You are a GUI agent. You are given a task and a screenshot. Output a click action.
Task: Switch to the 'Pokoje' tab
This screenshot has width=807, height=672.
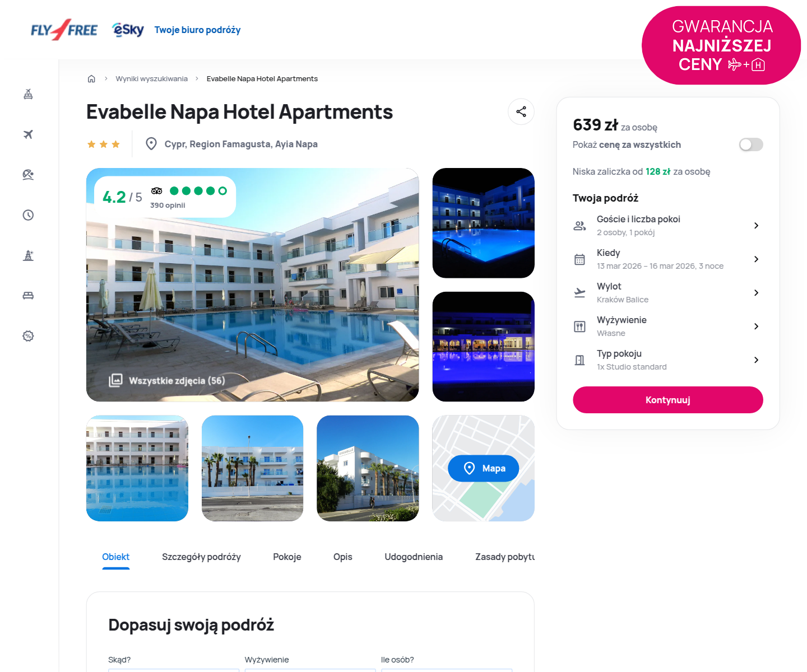[x=287, y=557]
